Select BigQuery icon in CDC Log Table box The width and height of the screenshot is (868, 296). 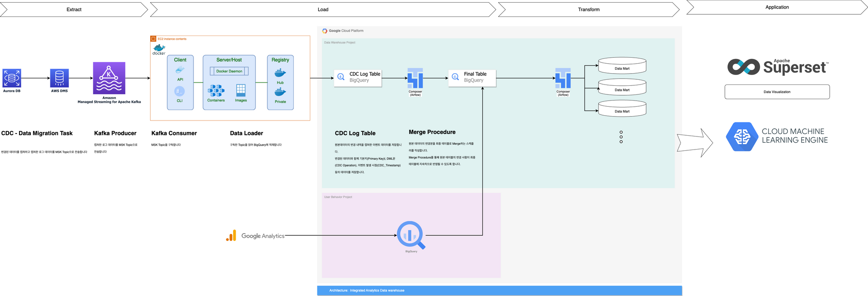(x=341, y=77)
